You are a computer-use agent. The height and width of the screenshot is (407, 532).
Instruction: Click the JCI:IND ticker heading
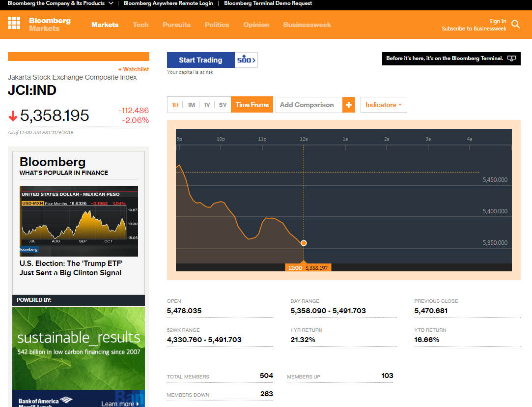point(32,90)
